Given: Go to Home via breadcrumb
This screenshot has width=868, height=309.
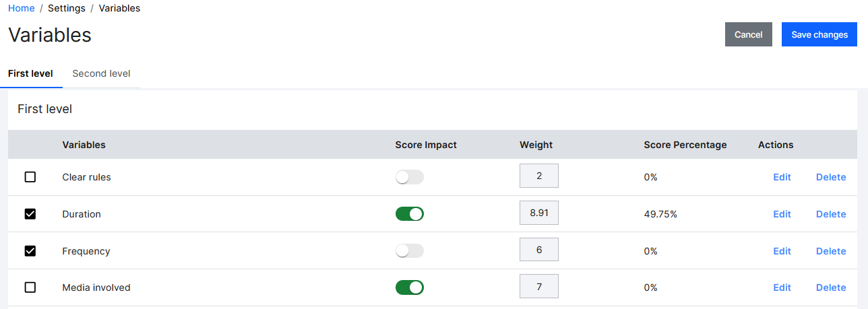Looking at the screenshot, I should coord(21,8).
